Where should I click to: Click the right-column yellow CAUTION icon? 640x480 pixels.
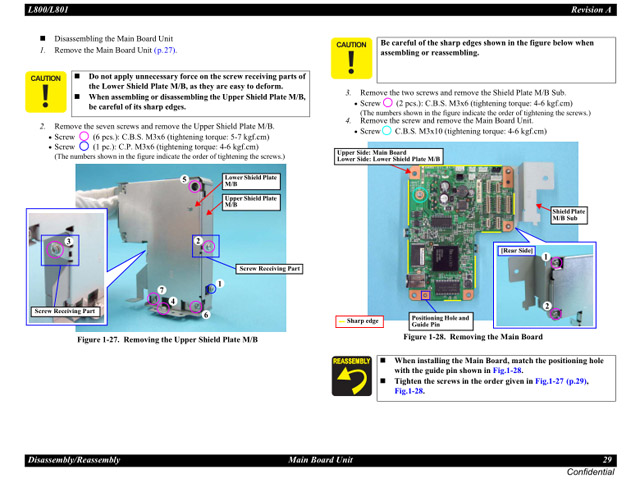pos(352,60)
